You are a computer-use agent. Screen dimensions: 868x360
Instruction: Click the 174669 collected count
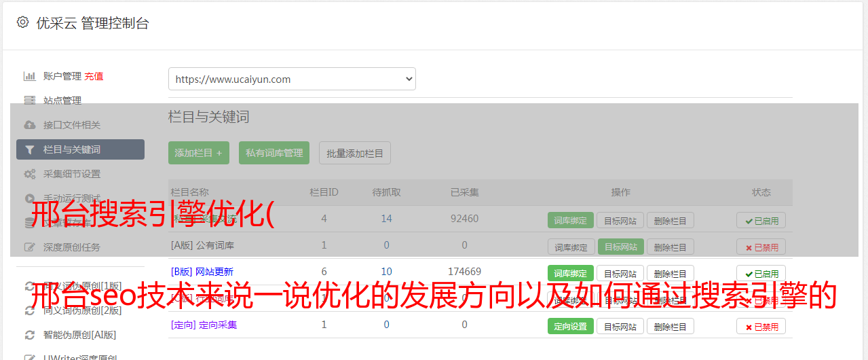(x=464, y=272)
